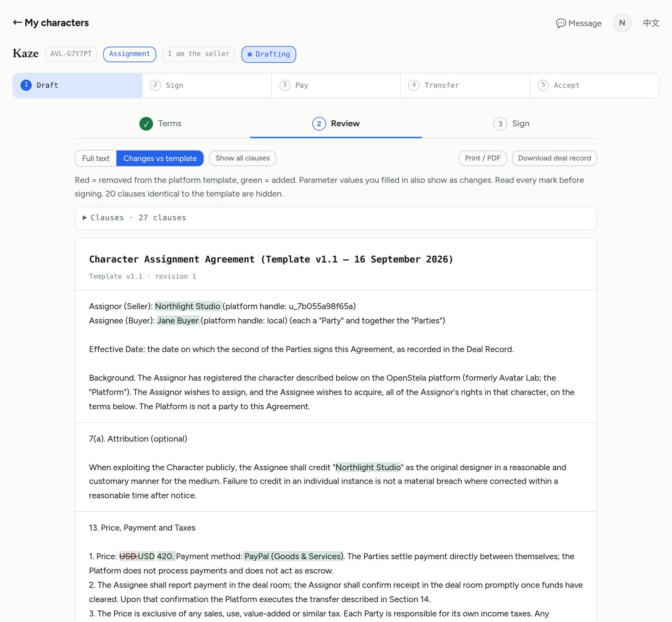Click the AVL-G7Y7PT code badge
Screen dimensions: 672x622
tap(71, 54)
